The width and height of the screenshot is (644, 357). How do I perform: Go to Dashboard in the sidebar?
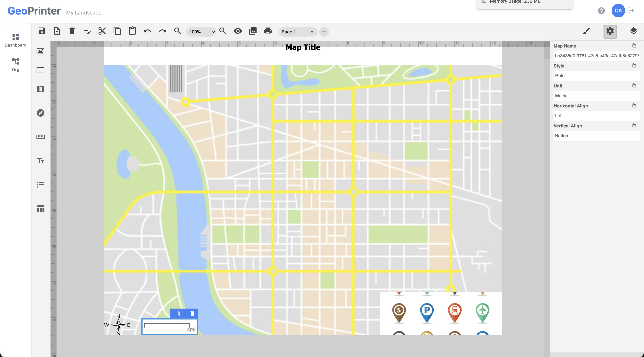tap(15, 40)
